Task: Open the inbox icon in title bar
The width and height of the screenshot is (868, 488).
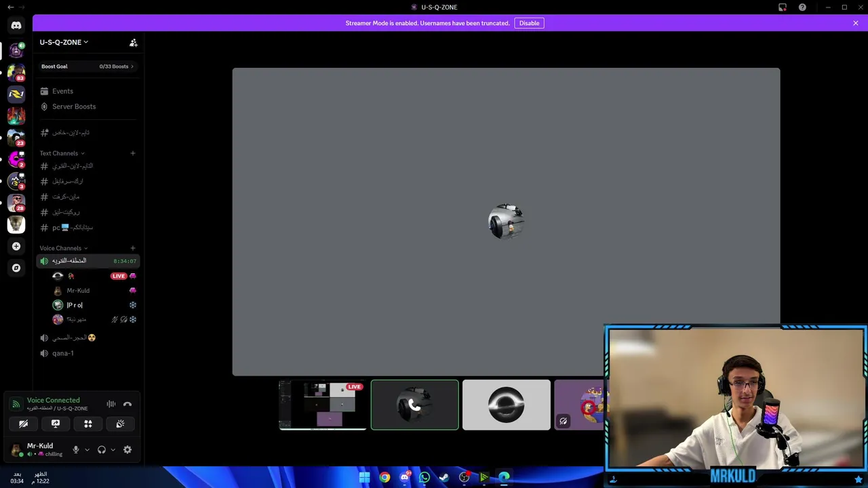Action: pyautogui.click(x=783, y=7)
